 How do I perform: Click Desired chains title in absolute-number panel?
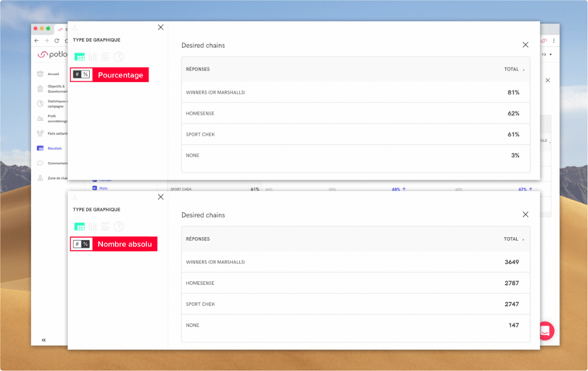[203, 215]
